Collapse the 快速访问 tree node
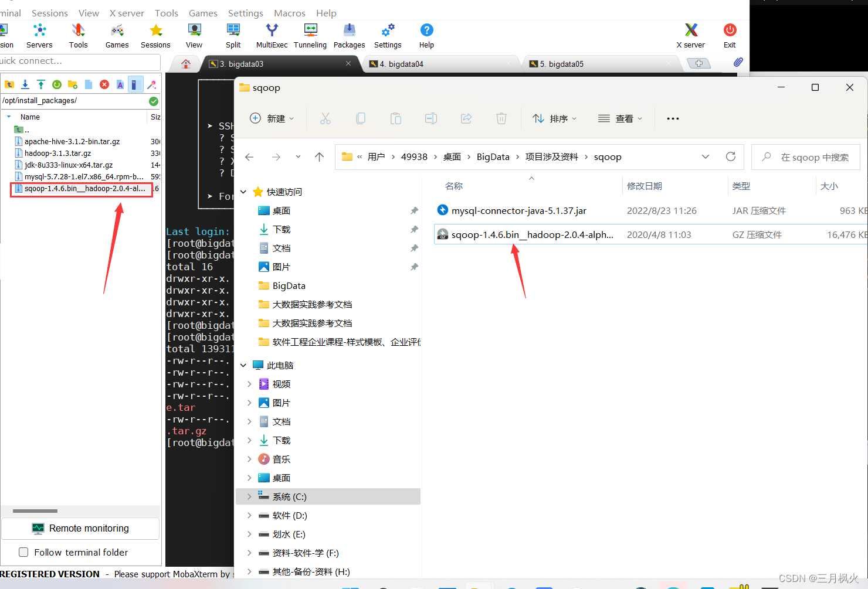Screen dimensions: 868x589 pyautogui.click(x=243, y=192)
